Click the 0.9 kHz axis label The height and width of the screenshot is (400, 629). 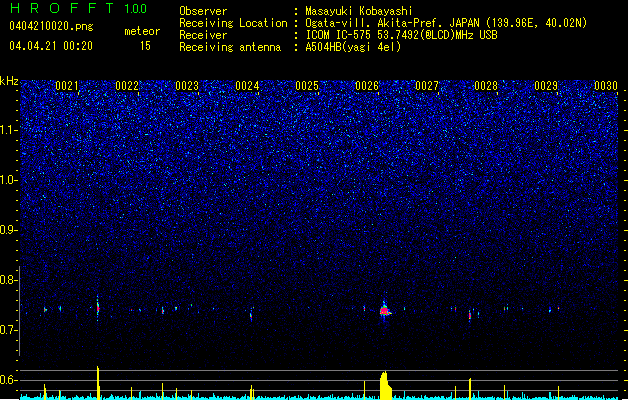pyautogui.click(x=9, y=230)
